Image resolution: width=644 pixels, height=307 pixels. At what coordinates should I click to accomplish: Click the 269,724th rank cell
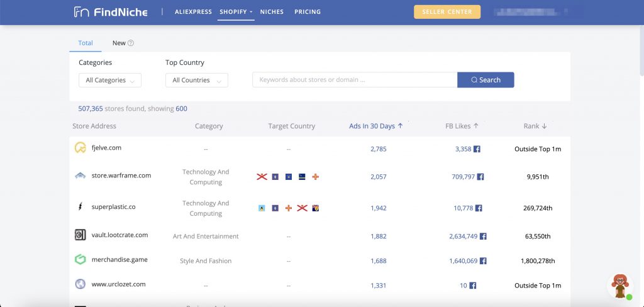click(x=538, y=208)
